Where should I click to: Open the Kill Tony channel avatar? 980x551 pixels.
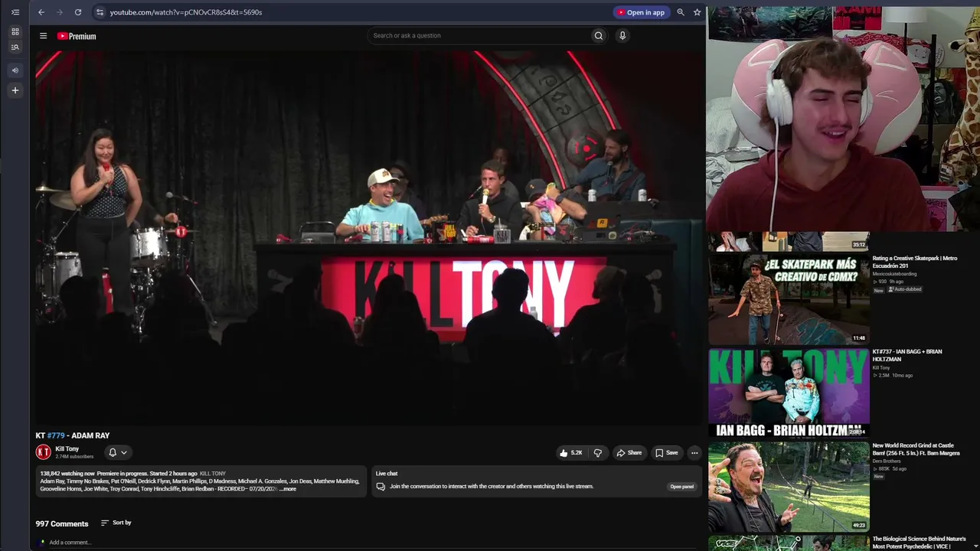pos(44,452)
